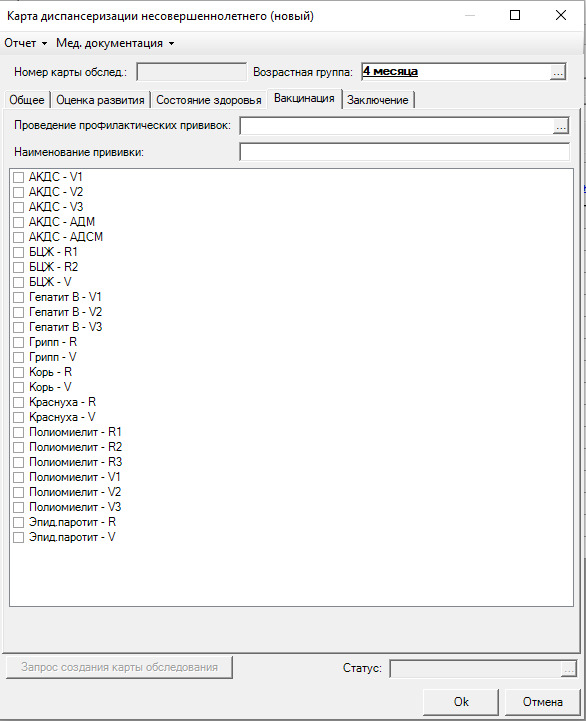Select the Общее tab
Viewport: 586px width, 721px height.
pos(27,100)
